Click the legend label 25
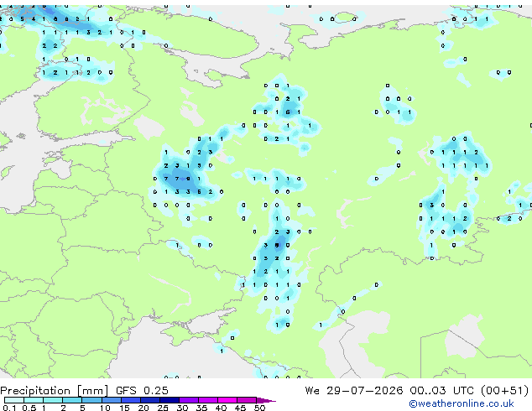This screenshot has height=411, width=532. (x=163, y=408)
